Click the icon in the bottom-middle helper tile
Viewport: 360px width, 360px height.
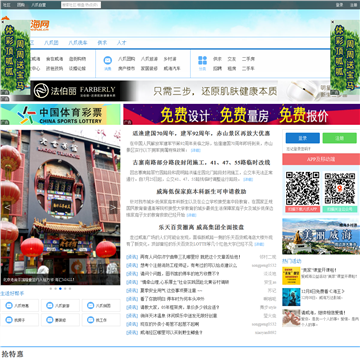(50, 320)
